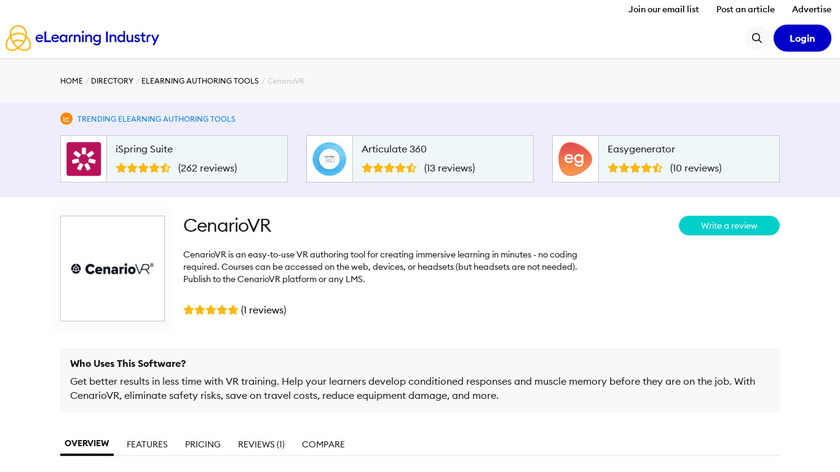Open the Pricing tab
The image size is (840, 472).
tap(203, 444)
